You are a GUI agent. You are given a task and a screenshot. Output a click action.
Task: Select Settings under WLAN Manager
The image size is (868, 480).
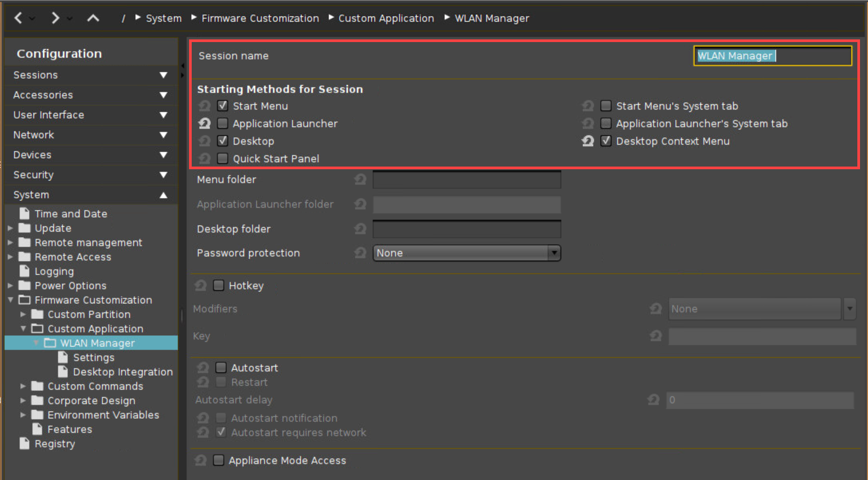(x=93, y=357)
